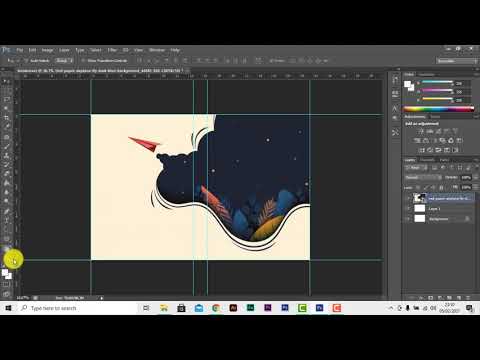Image resolution: width=480 pixels, height=360 pixels.
Task: Switch to the Styles tab
Action: 435,117
